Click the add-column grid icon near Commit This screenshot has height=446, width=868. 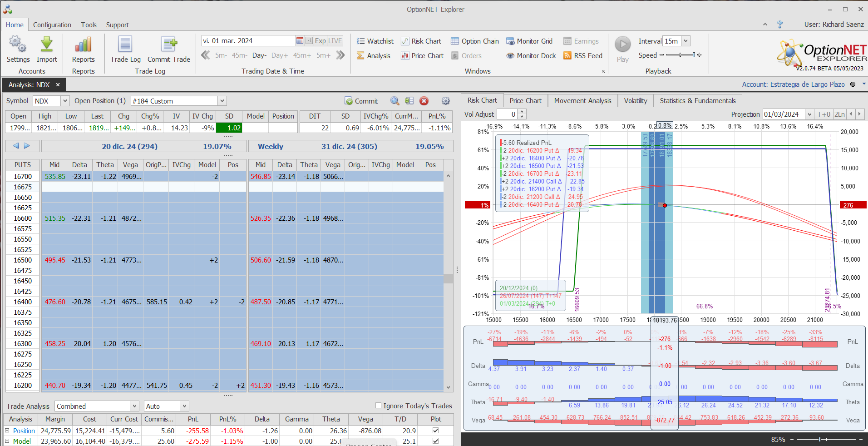pyautogui.click(x=409, y=101)
